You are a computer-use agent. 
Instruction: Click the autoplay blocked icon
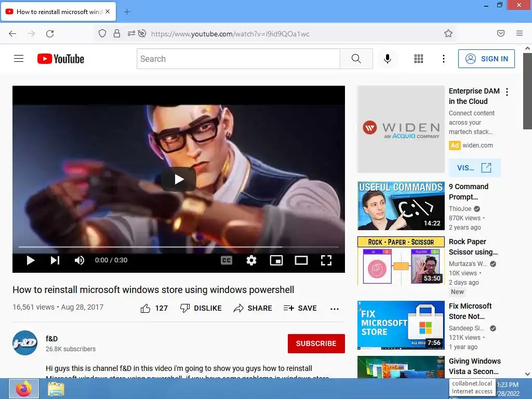[142, 33]
